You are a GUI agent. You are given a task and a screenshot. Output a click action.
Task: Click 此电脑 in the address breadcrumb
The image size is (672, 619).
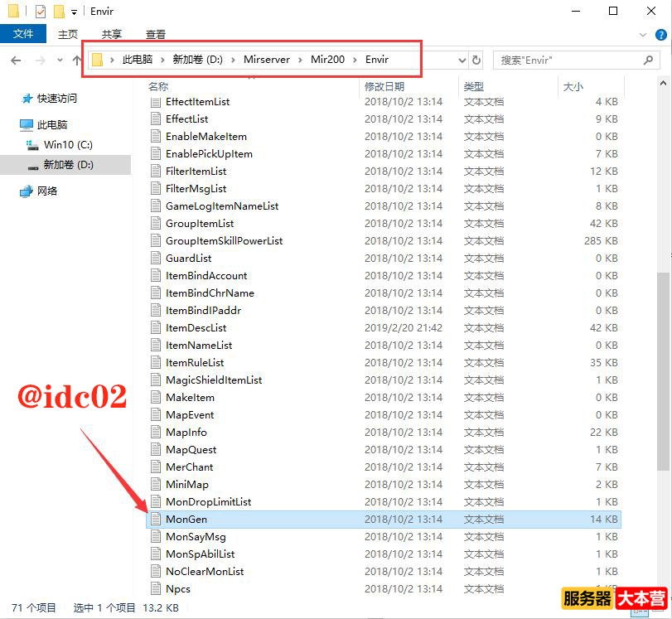point(138,60)
